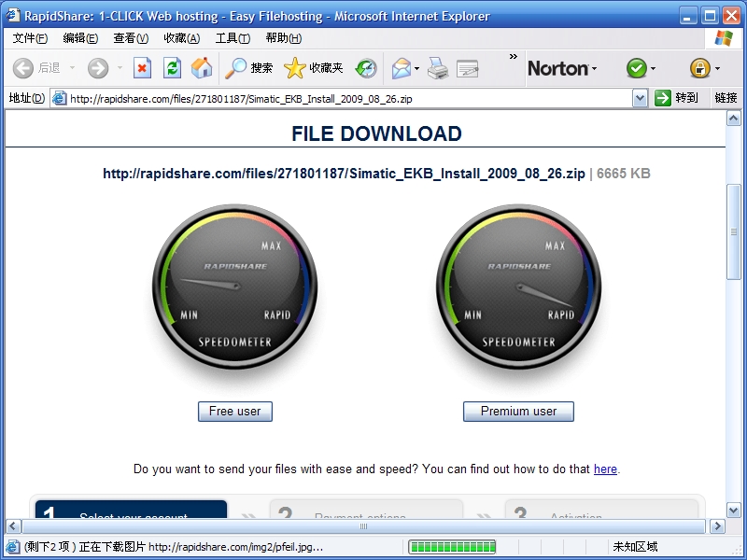
Task: Click the IE icon in the title bar
Action: [x=13, y=15]
